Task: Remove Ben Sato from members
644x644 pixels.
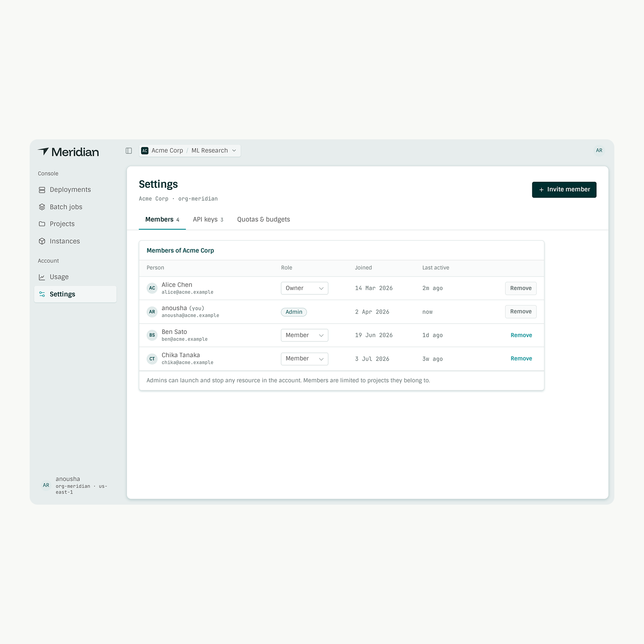Action: (521, 335)
